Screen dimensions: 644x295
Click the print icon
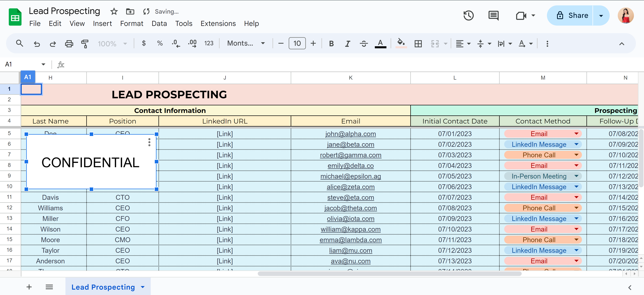[69, 44]
